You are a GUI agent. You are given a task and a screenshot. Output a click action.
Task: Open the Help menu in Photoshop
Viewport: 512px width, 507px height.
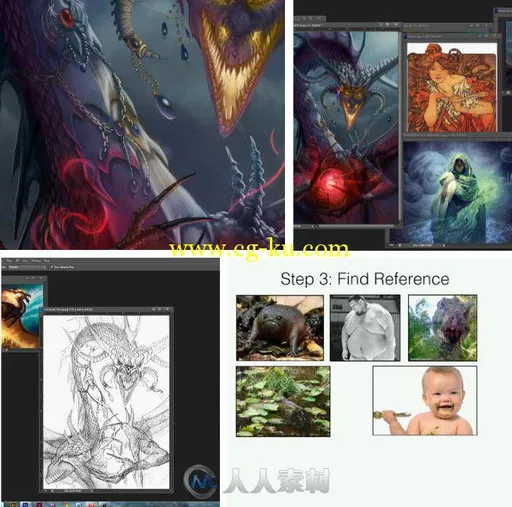coord(47,261)
